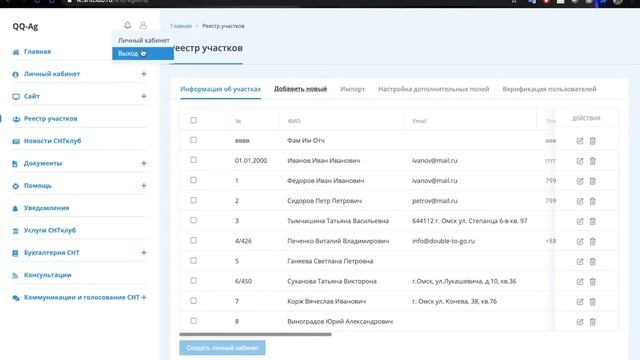Click the ФИО column header
Viewport: 640px width, 360px height.
click(x=294, y=121)
